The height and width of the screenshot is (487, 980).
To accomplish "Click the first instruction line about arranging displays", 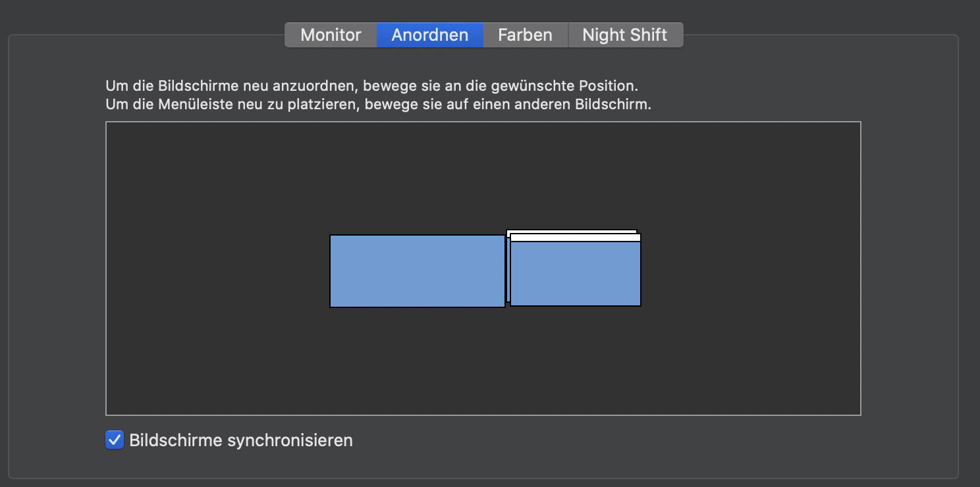I will (x=371, y=86).
